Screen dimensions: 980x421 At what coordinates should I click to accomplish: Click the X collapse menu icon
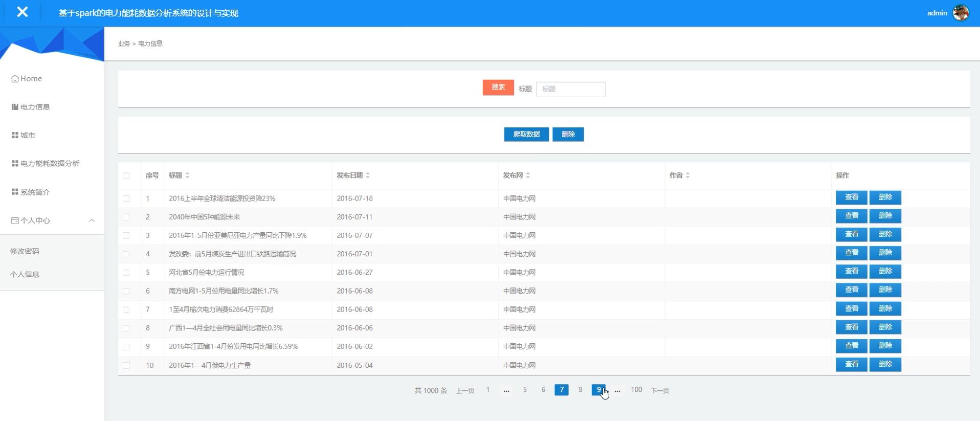pos(22,12)
